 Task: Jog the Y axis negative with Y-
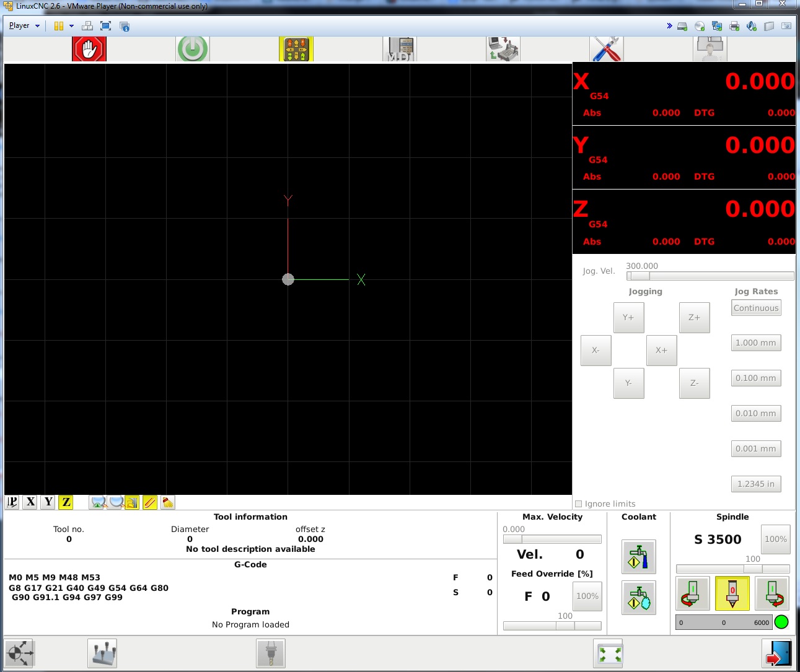coord(629,383)
